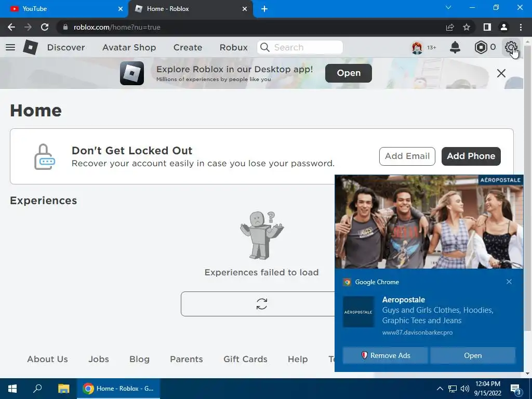Click the search magnifier icon in Roblox
Image resolution: width=532 pixels, height=399 pixels.
(265, 47)
